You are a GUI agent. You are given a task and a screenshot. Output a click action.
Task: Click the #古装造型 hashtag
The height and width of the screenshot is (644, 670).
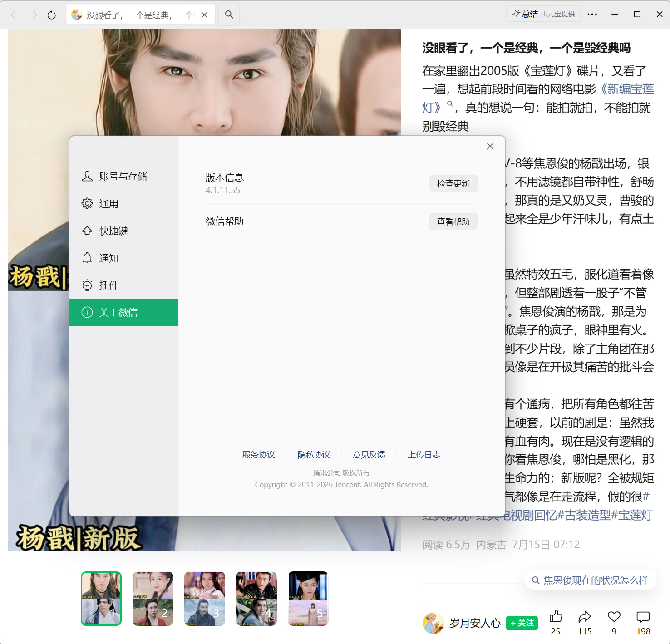click(584, 515)
